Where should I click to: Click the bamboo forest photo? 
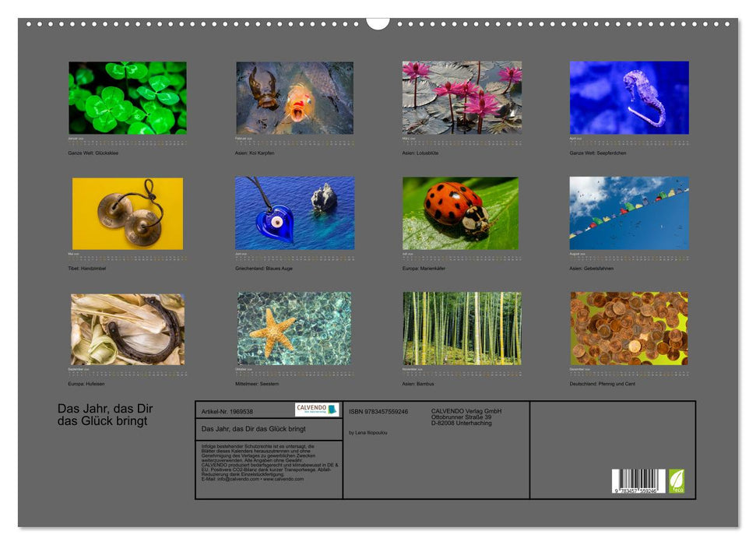coord(462,329)
